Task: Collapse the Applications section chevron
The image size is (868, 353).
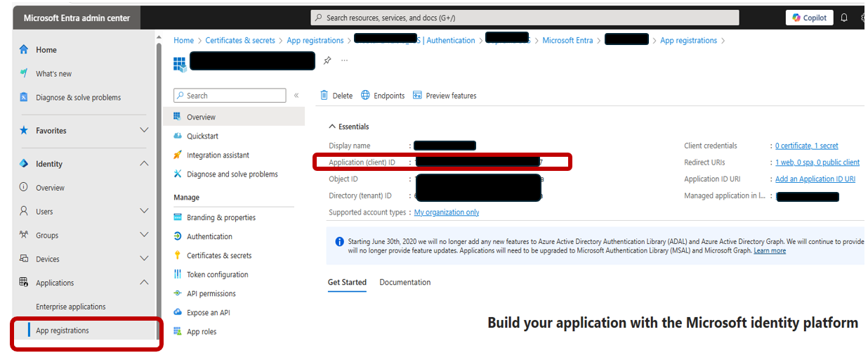Action: [144, 283]
